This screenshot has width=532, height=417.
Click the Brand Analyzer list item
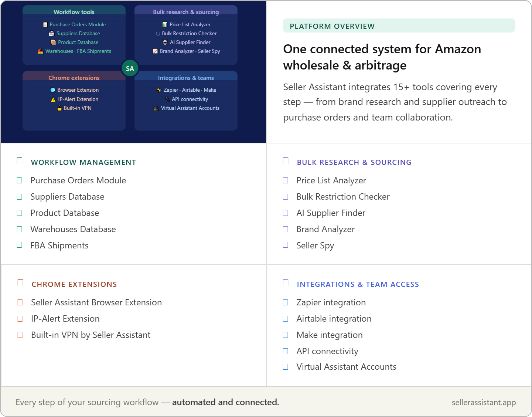tap(325, 229)
